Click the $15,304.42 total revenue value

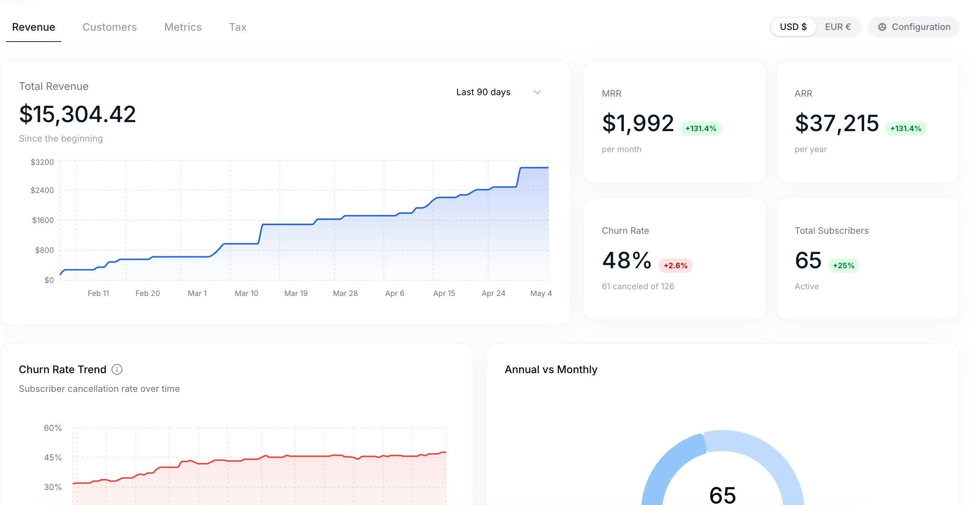click(78, 114)
